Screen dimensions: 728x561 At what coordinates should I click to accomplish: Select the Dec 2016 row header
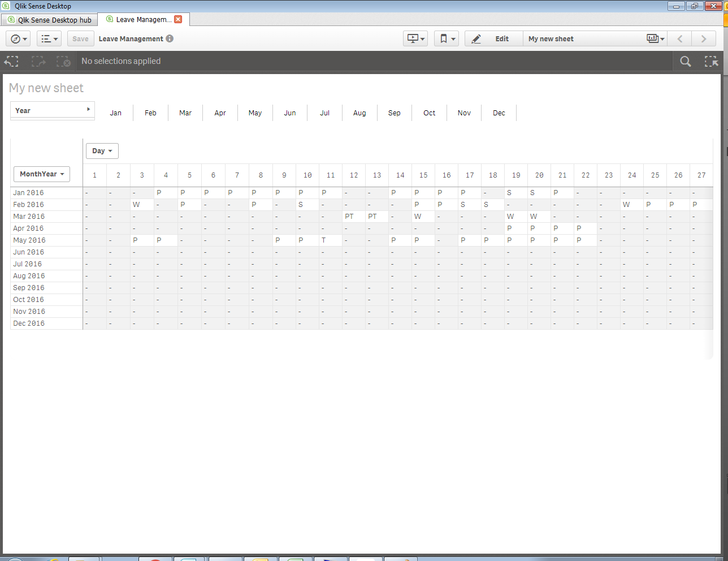tap(46, 323)
